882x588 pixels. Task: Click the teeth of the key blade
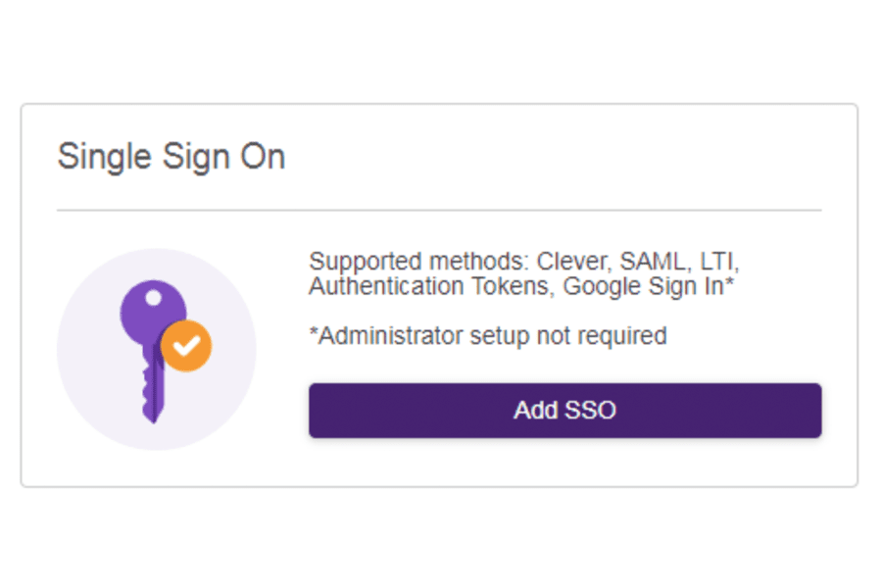click(x=146, y=391)
